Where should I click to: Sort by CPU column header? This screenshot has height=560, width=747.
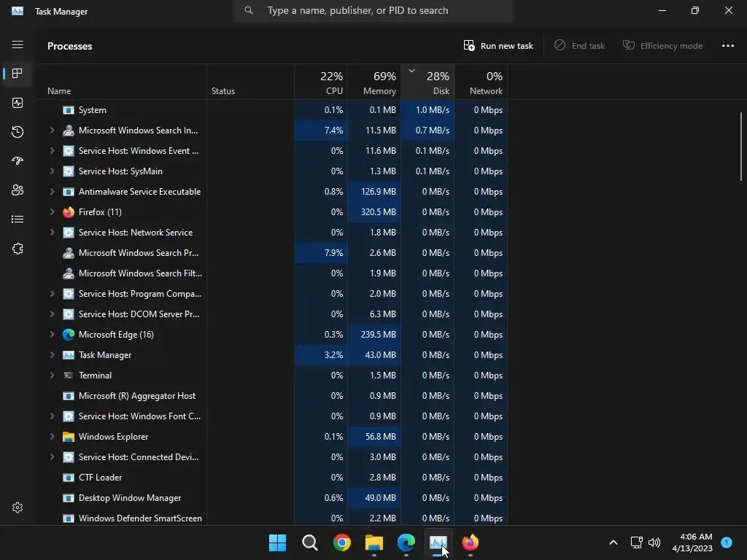321,82
